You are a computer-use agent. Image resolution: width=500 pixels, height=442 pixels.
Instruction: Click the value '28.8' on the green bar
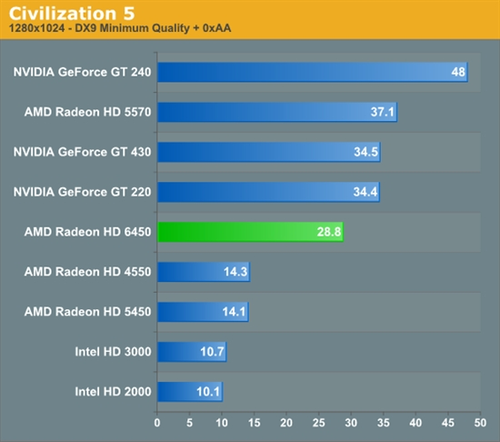pyautogui.click(x=329, y=232)
